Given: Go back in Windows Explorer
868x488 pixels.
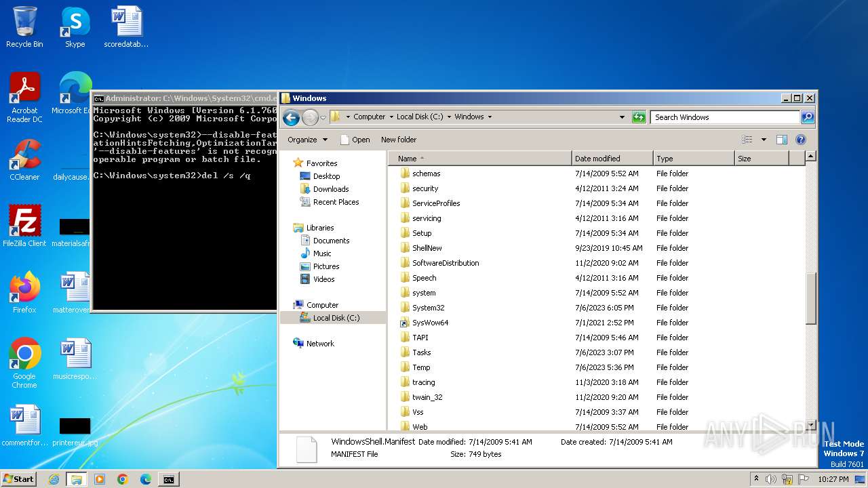Looking at the screenshot, I should pos(291,117).
